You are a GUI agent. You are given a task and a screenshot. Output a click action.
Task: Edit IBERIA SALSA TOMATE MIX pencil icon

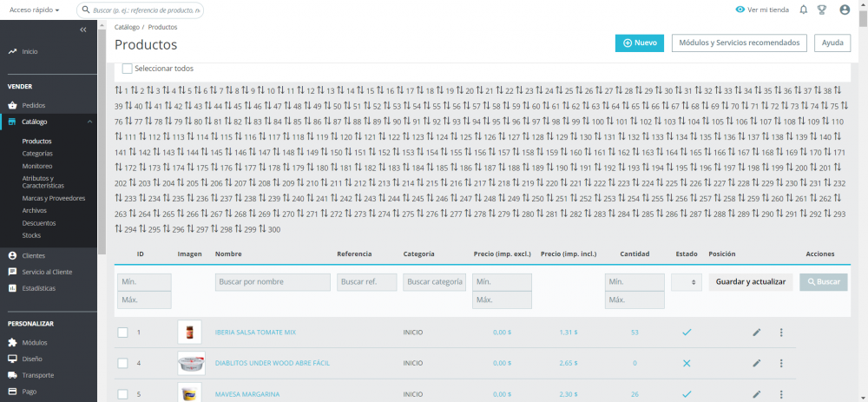(757, 333)
